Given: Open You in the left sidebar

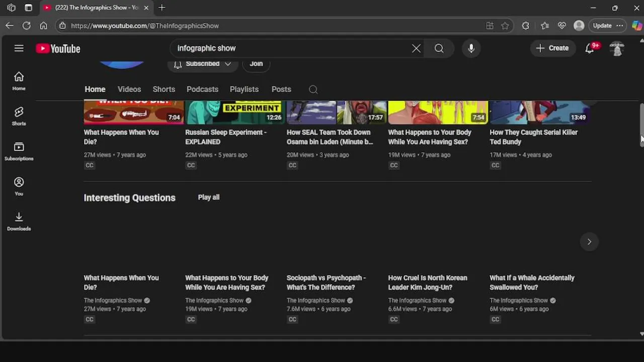Looking at the screenshot, I should pos(19,187).
